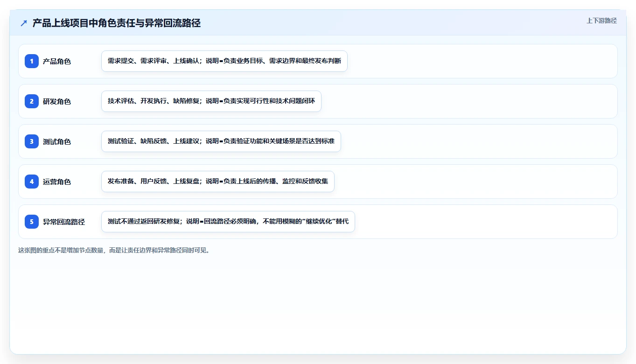Click the 需求提交、需求评审、上线确认 description box
The height and width of the screenshot is (364, 636).
tap(224, 61)
